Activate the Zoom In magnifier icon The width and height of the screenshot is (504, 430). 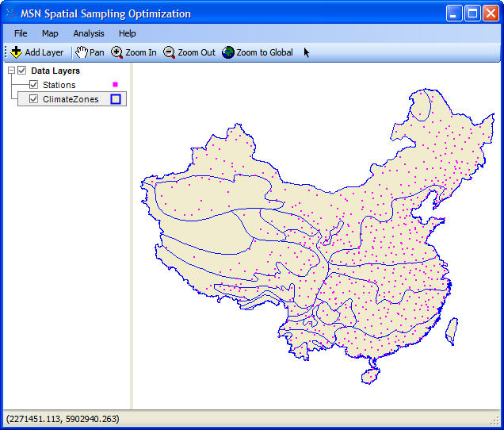click(117, 52)
